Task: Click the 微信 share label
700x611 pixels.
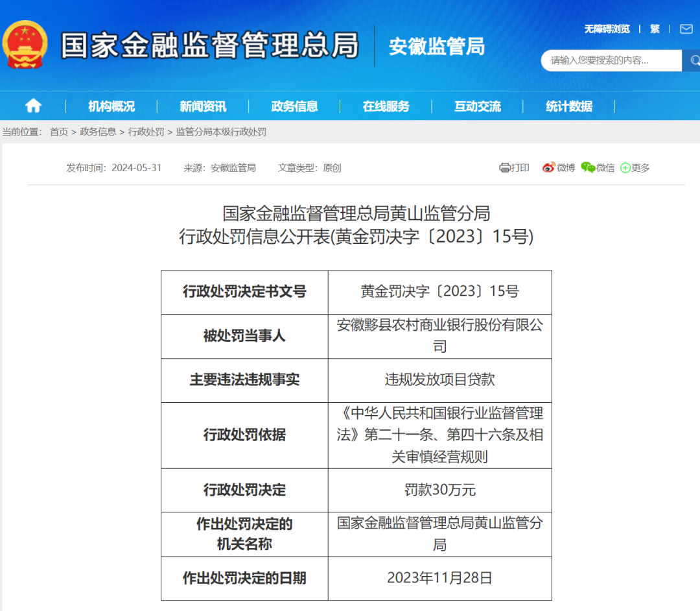Action: (x=605, y=168)
